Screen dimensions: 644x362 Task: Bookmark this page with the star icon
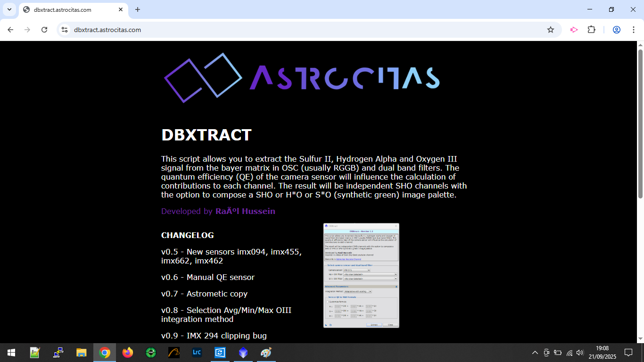(550, 30)
